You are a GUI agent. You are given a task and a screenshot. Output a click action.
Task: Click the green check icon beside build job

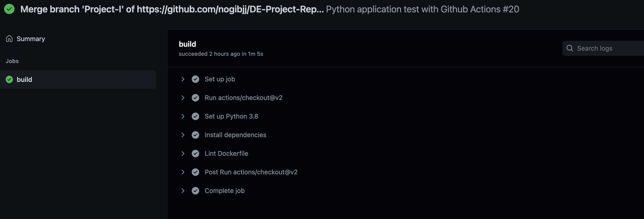point(9,80)
